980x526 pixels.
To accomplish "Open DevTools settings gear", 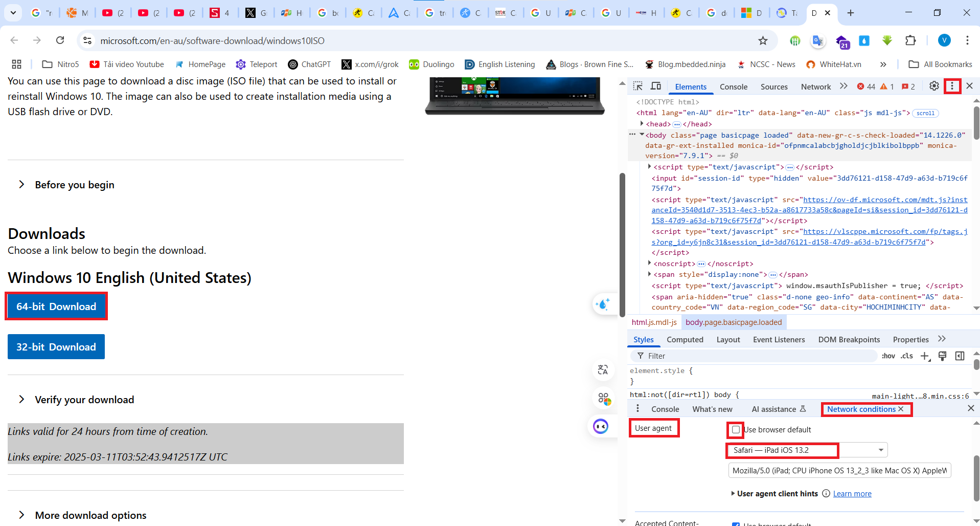I will (x=934, y=86).
